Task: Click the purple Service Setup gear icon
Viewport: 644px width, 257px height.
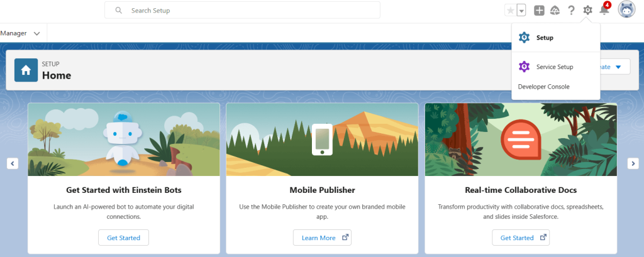Action: click(524, 67)
